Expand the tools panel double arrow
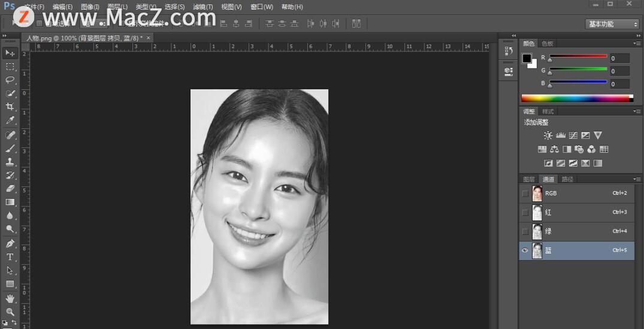Screen dimensions: 644x329 click(x=5, y=36)
